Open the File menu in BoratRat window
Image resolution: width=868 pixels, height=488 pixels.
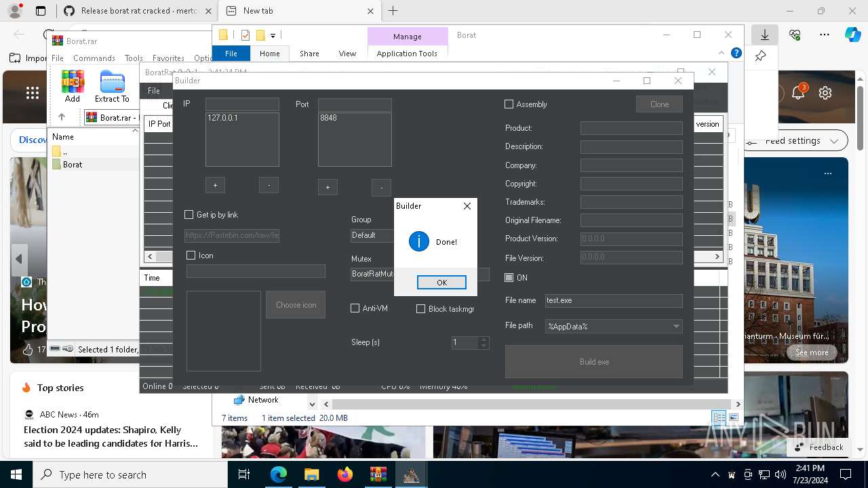(x=154, y=91)
